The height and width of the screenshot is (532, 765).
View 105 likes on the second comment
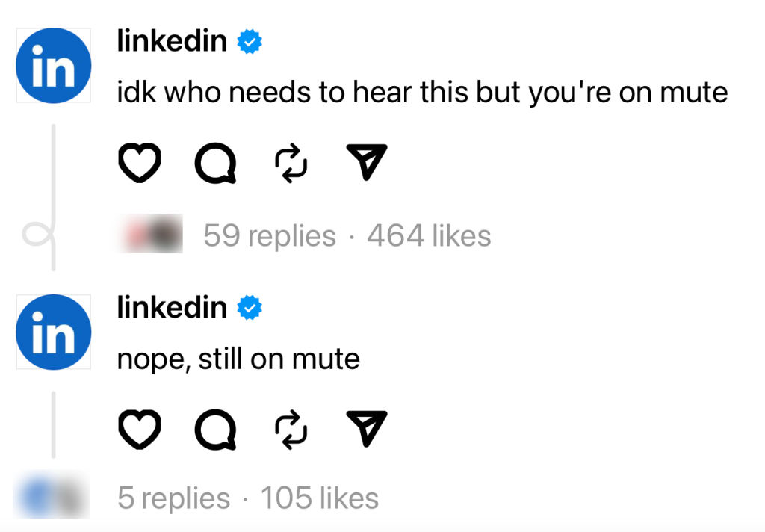pos(320,497)
